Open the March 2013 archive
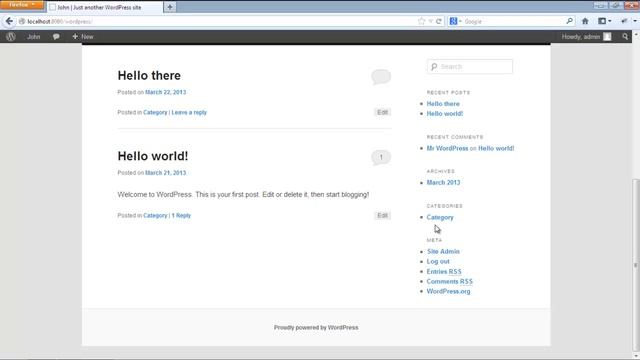 [443, 182]
